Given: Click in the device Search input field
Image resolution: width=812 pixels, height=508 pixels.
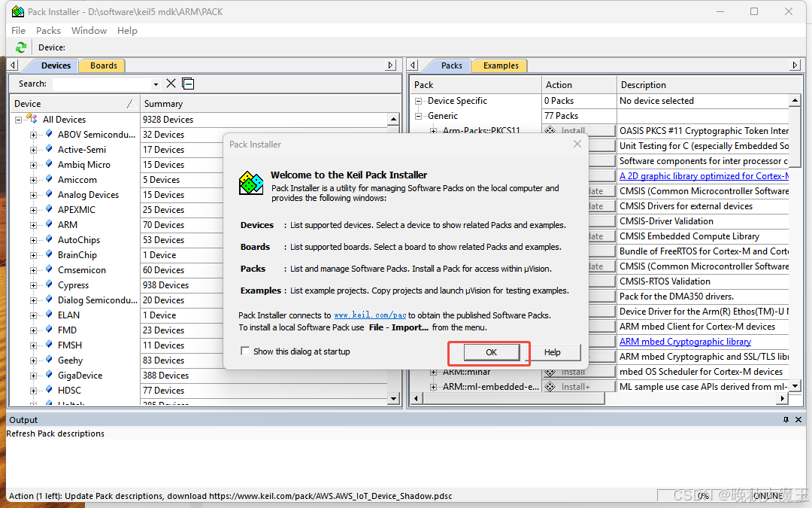Looking at the screenshot, I should coord(101,84).
